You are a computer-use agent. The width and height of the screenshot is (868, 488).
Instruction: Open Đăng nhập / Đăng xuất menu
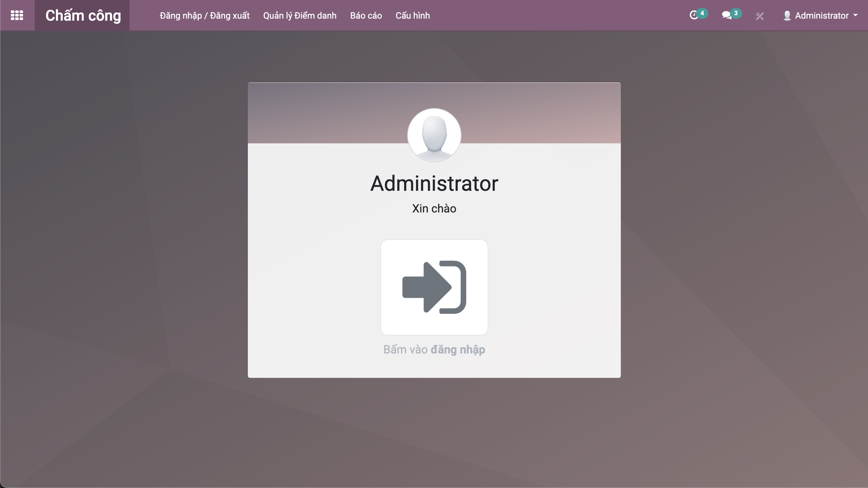coord(204,16)
